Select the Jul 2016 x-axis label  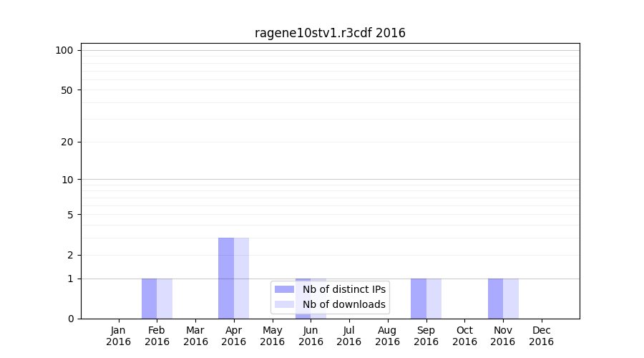click(349, 336)
